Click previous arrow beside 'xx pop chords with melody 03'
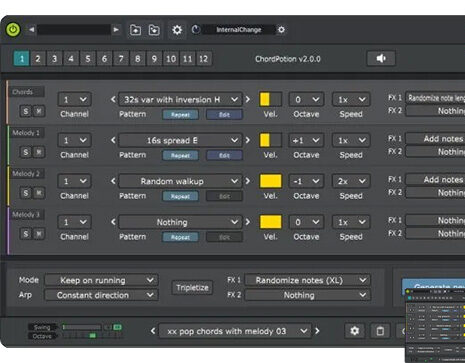The width and height of the screenshot is (465, 363). [x=153, y=331]
